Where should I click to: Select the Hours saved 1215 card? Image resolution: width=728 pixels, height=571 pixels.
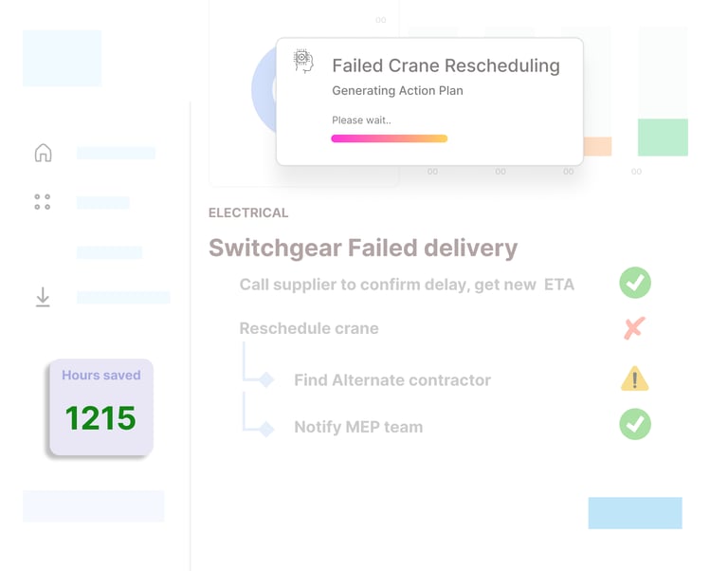pyautogui.click(x=101, y=407)
